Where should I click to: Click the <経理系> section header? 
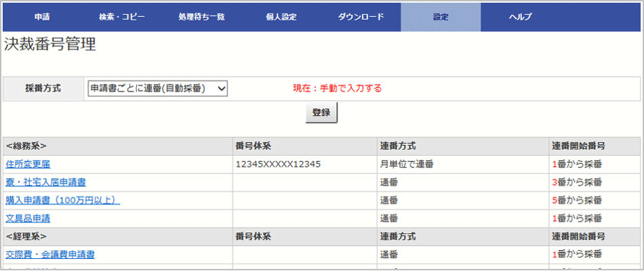tap(26, 236)
